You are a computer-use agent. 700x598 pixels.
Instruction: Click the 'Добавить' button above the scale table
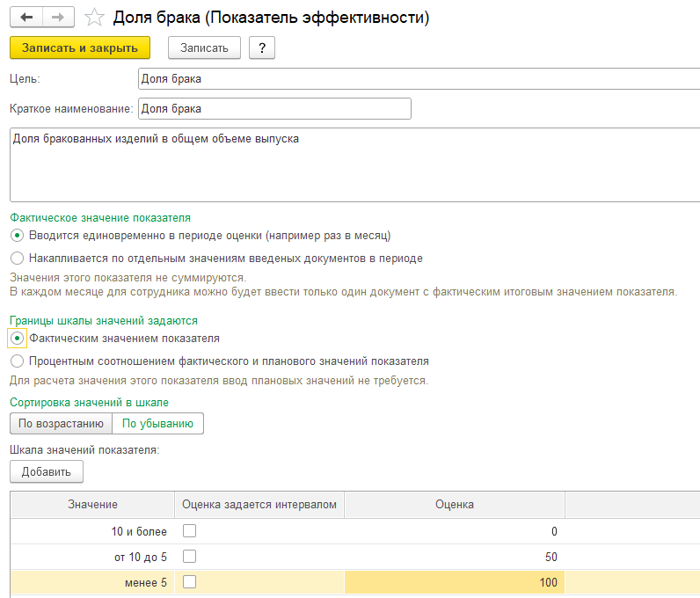tap(47, 471)
